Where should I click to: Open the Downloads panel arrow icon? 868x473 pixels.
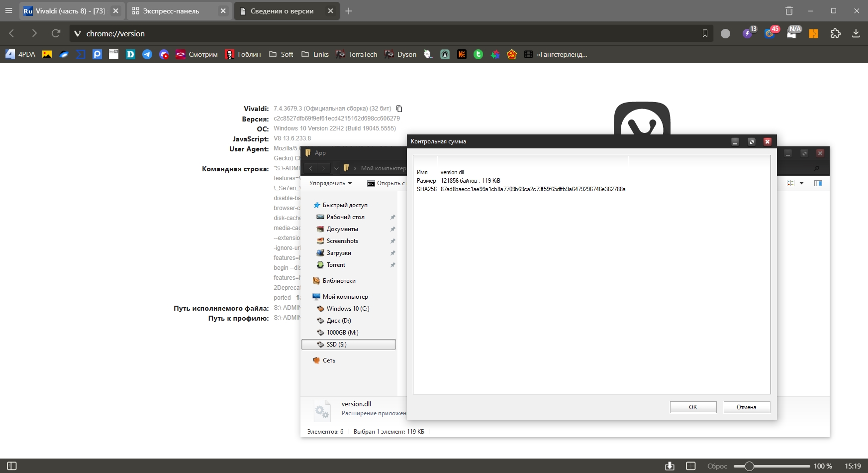856,33
